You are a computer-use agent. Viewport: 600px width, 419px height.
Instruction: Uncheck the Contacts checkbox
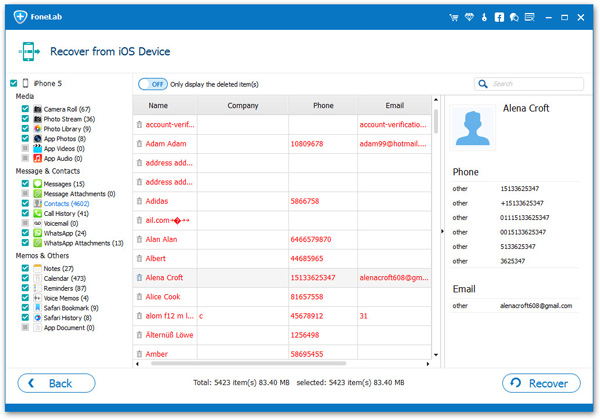coord(25,203)
